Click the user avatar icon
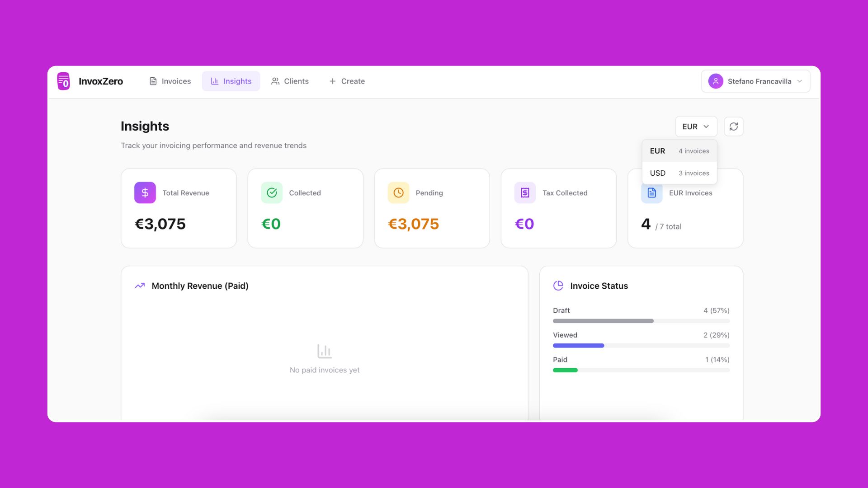Viewport: 868px width, 488px height. pos(716,81)
